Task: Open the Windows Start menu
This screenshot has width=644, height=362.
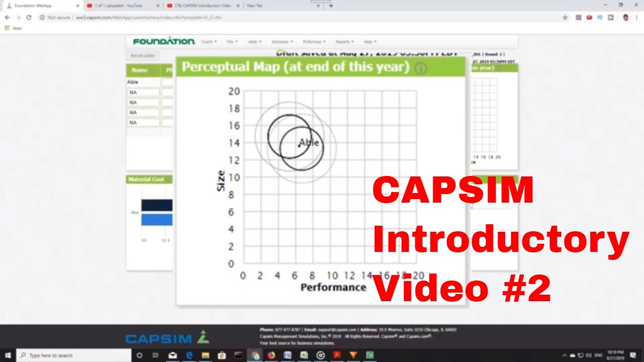Action: tap(8, 355)
